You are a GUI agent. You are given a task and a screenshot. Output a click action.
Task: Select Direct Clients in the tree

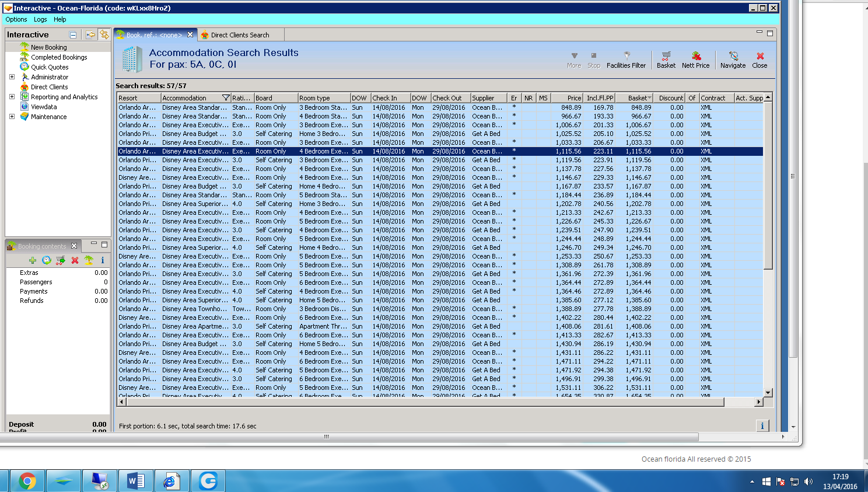[x=49, y=87]
